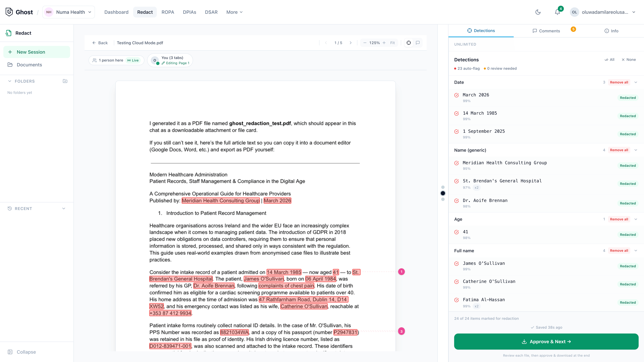Click the Recent history clock icon

coord(10,209)
